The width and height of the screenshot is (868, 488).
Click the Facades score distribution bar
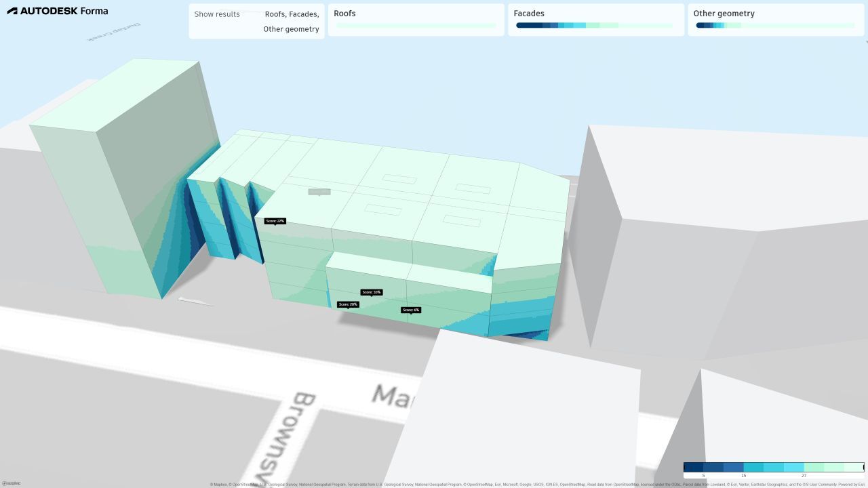pos(594,26)
